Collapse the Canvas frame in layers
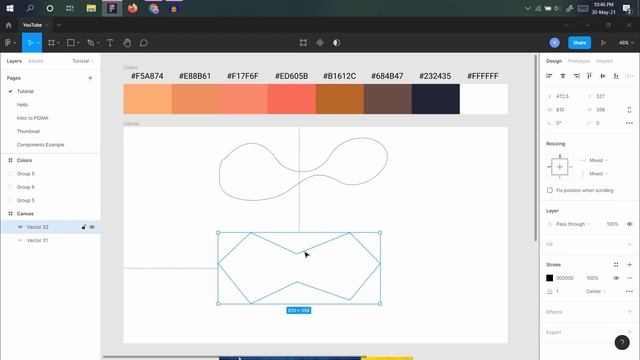The image size is (640, 360). click(x=10, y=214)
